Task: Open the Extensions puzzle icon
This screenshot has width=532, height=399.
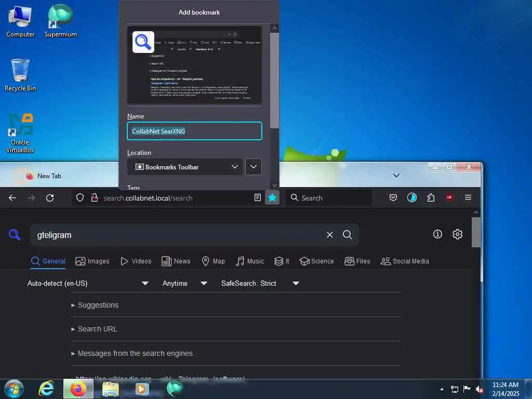Action: click(431, 197)
